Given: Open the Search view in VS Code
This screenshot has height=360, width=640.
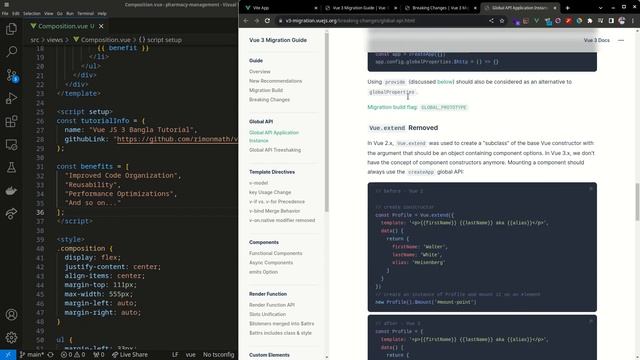Looking at the screenshot, I should pos(11,51).
